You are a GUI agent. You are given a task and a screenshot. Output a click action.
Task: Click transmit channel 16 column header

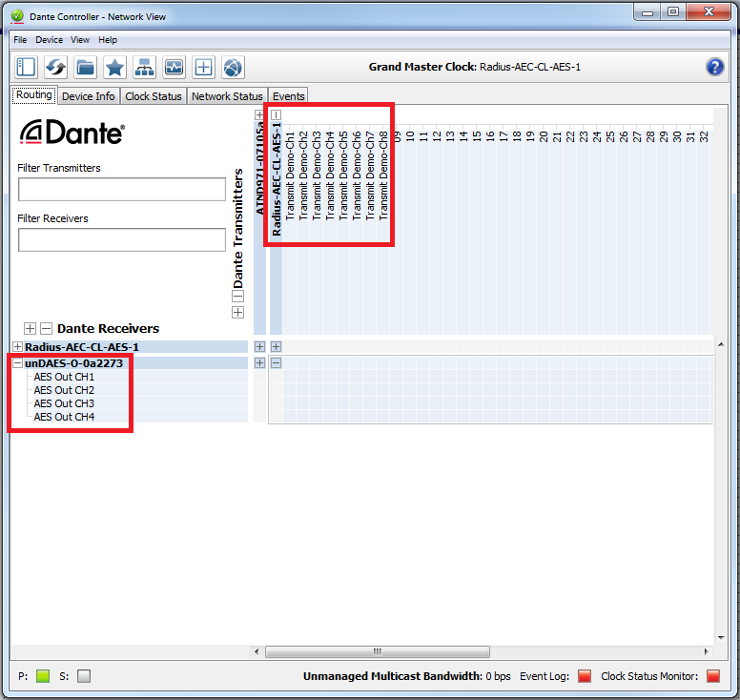click(x=490, y=136)
